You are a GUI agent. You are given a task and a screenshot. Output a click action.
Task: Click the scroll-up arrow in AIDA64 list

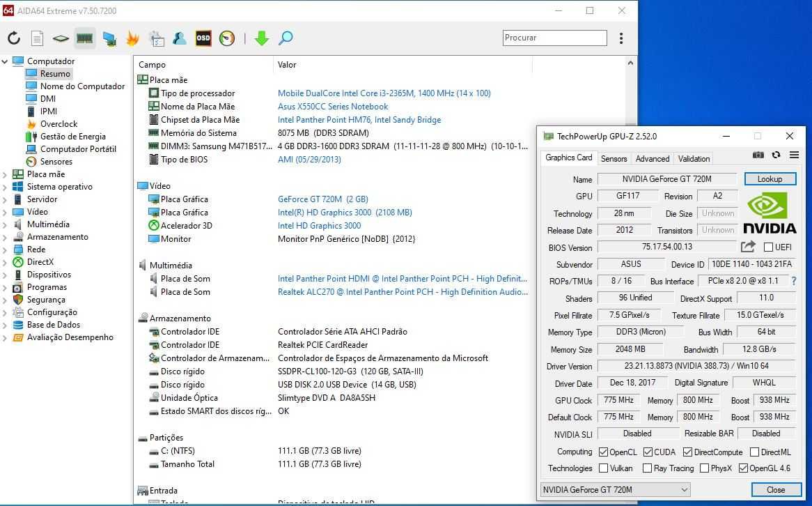tap(630, 63)
